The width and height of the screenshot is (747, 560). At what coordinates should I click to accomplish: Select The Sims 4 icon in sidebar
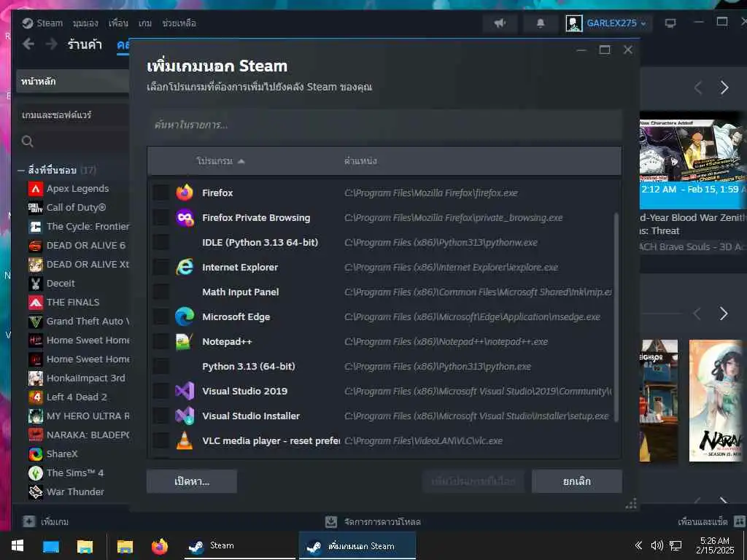tap(36, 472)
